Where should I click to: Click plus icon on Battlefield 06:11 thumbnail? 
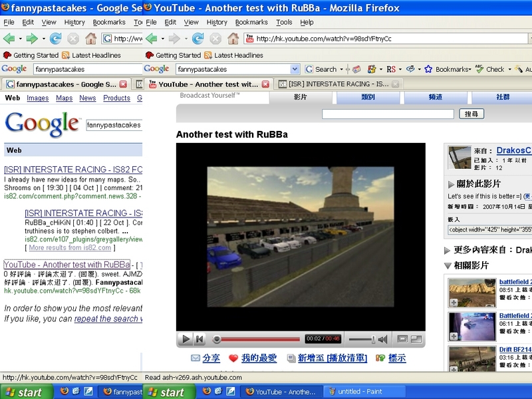tap(454, 336)
